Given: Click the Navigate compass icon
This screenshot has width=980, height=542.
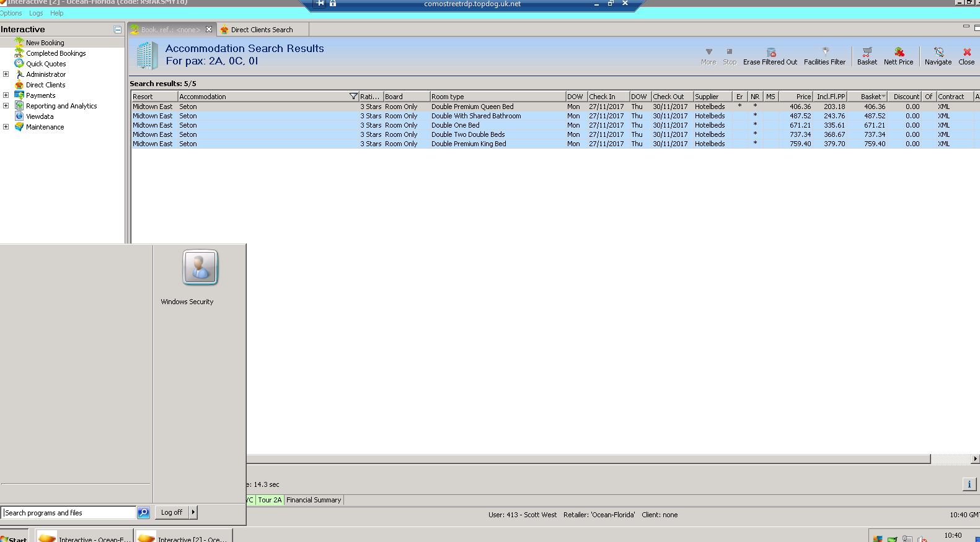Looking at the screenshot, I should point(938,52).
